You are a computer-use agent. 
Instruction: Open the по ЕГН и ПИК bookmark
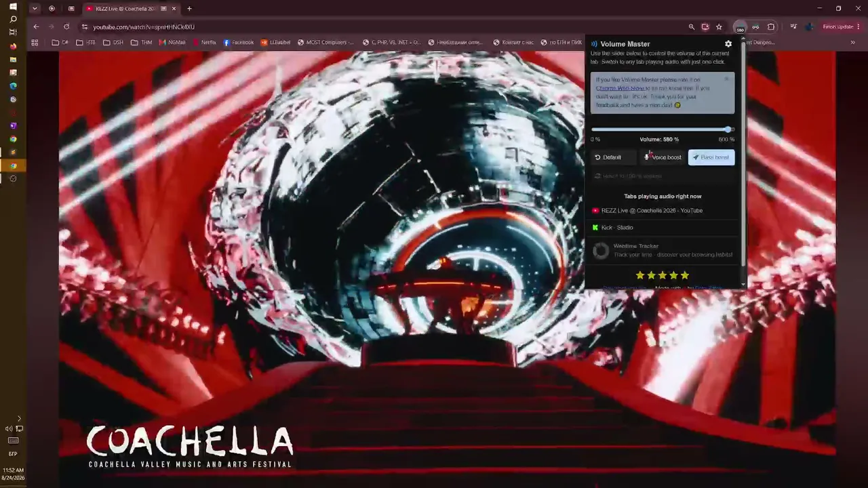[561, 43]
